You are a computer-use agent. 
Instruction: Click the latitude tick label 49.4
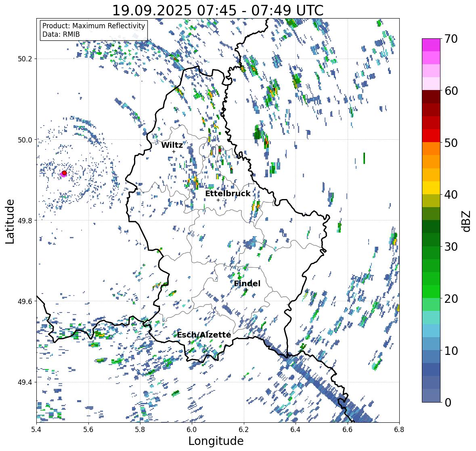pos(26,382)
